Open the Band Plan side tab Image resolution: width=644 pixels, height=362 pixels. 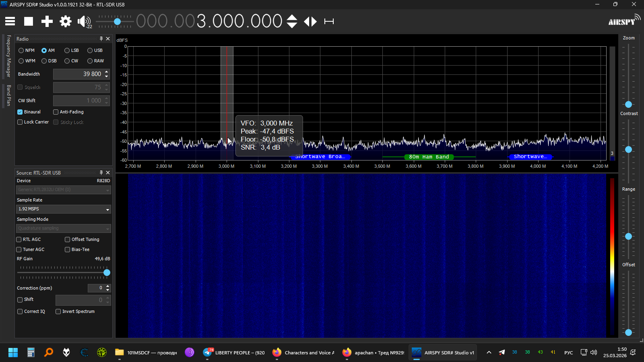pyautogui.click(x=8, y=95)
